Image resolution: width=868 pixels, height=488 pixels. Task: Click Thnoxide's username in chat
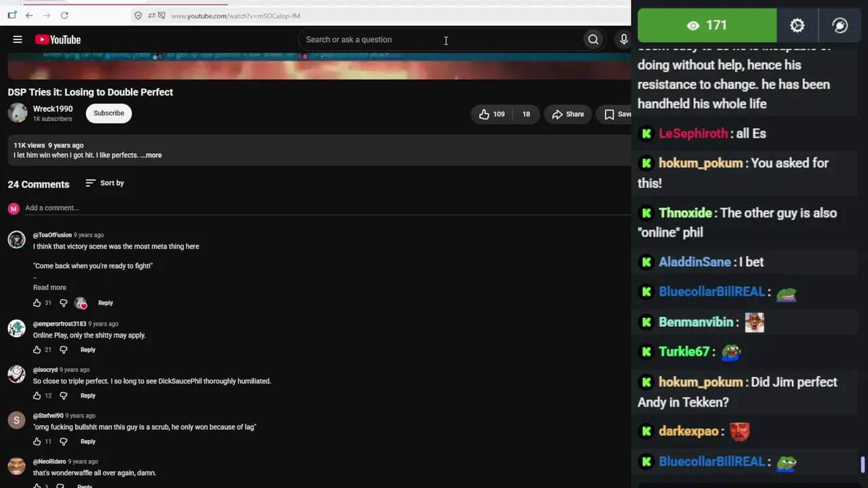(x=686, y=213)
